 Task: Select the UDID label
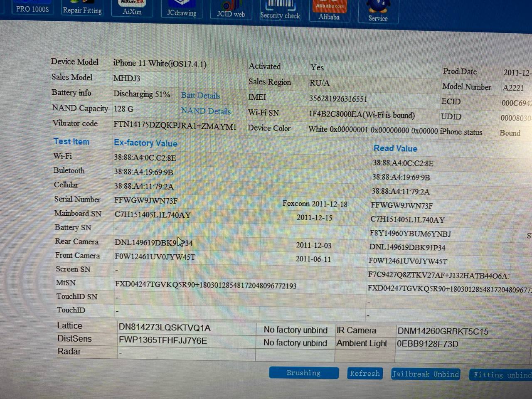click(451, 117)
